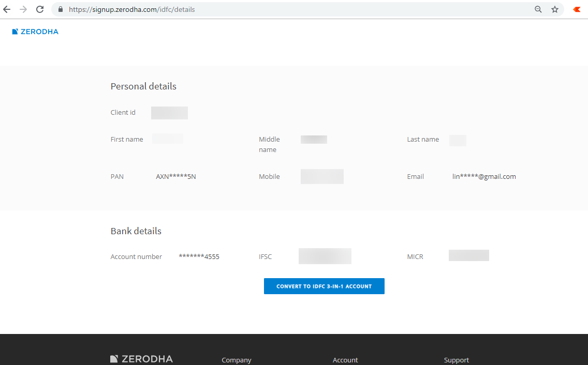This screenshot has width=588, height=365.
Task: Click the orange extension icon in toolbar
Action: point(577,9)
